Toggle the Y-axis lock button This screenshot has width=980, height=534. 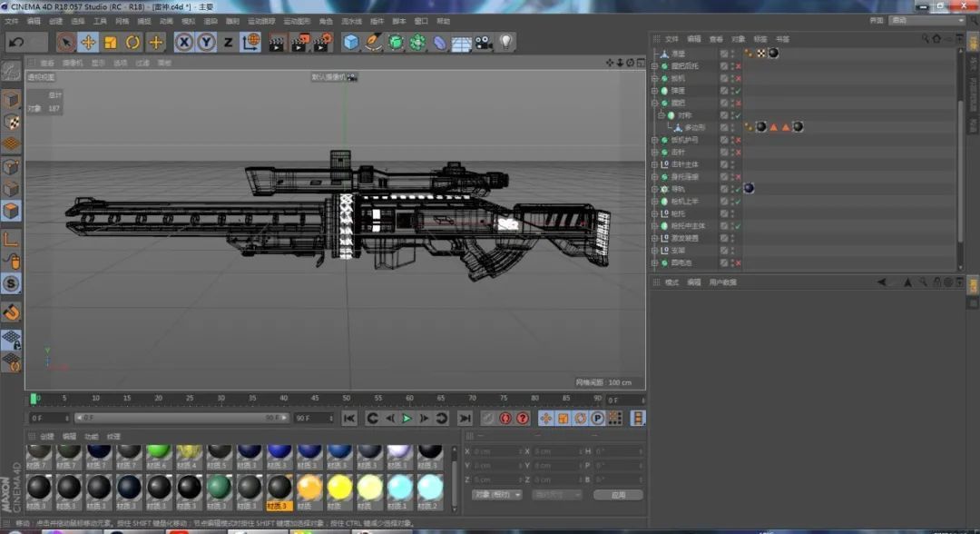pos(206,42)
